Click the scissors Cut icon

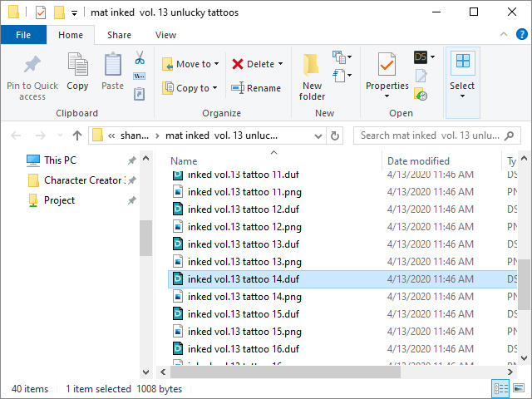pyautogui.click(x=140, y=58)
